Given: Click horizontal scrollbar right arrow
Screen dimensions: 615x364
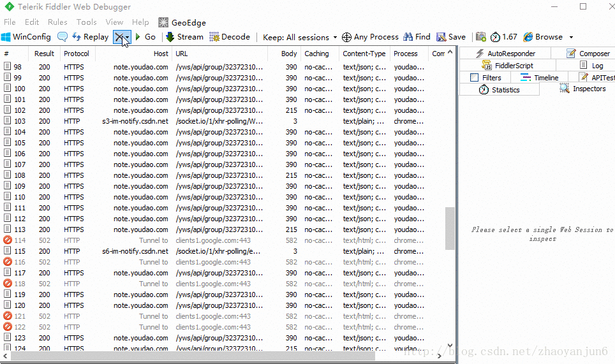Looking at the screenshot, I should click(440, 356).
